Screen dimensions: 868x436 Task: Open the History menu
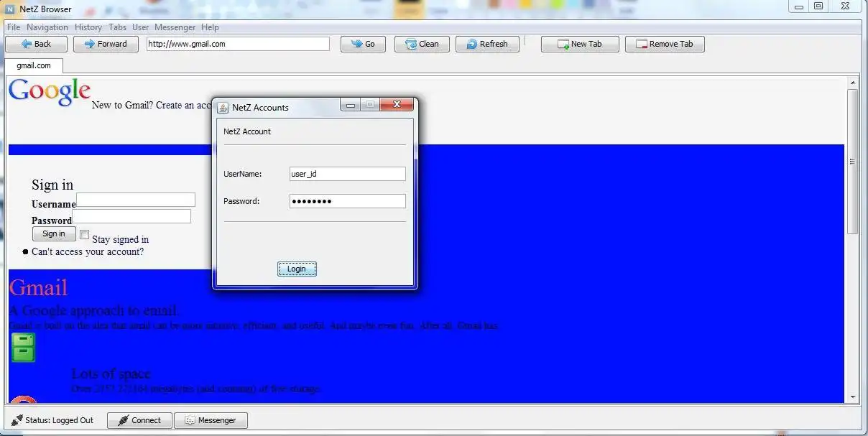88,27
